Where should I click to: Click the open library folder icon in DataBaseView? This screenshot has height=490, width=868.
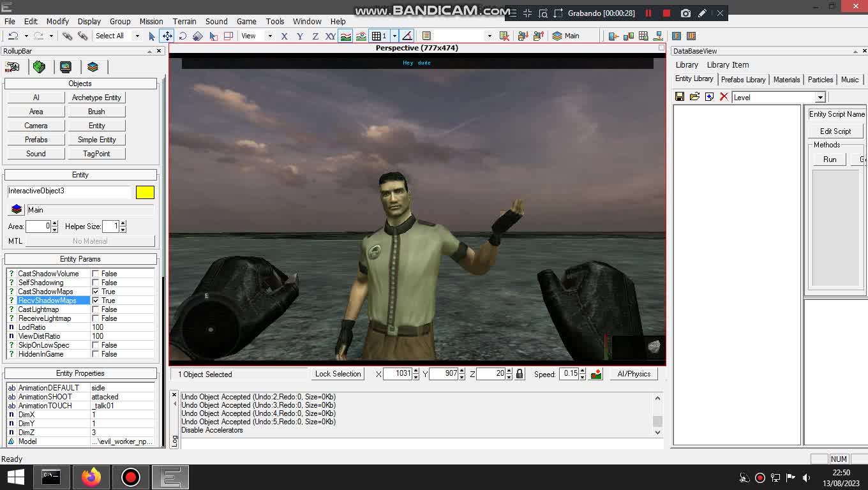[695, 96]
